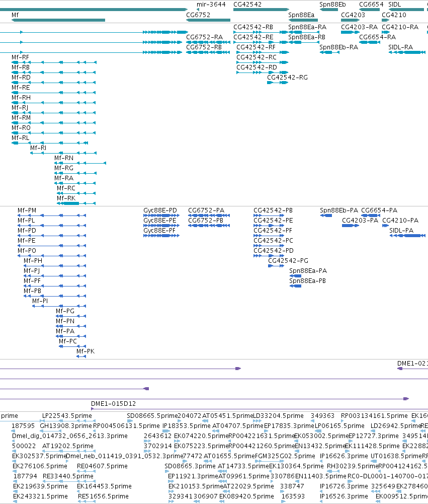The image size is (428, 504).
Task: Select the CG4203 gene label
Action: click(353, 15)
